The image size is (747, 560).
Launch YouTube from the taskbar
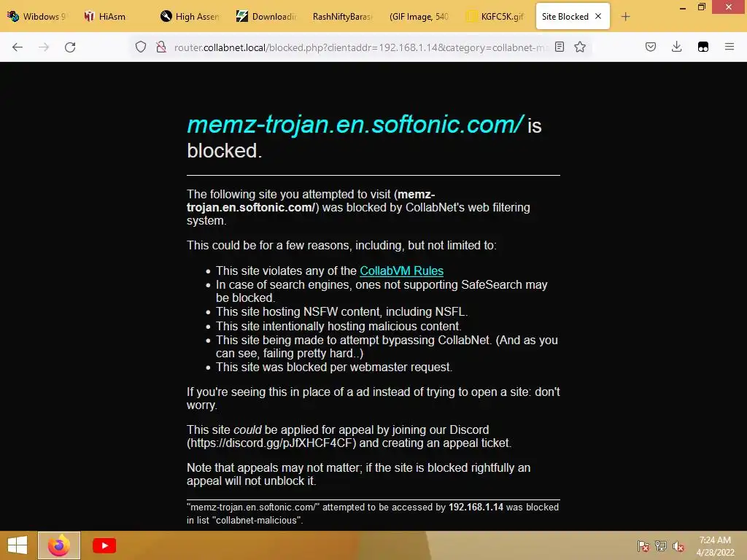pyautogui.click(x=104, y=545)
